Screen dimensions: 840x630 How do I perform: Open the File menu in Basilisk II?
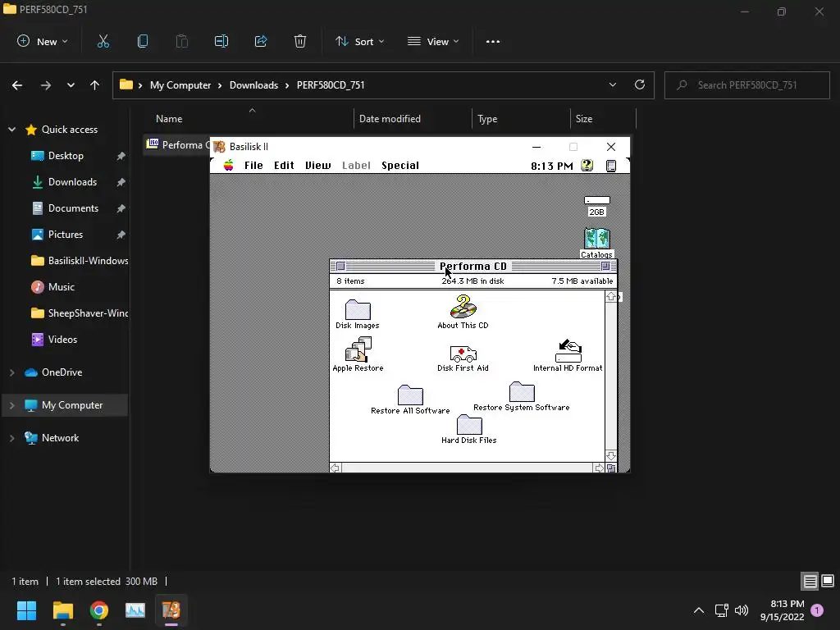point(253,165)
